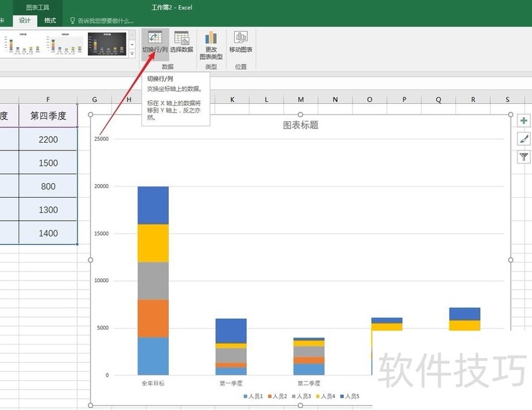Click chart left-middle resize handle
This screenshot has height=410, width=532.
90,260
